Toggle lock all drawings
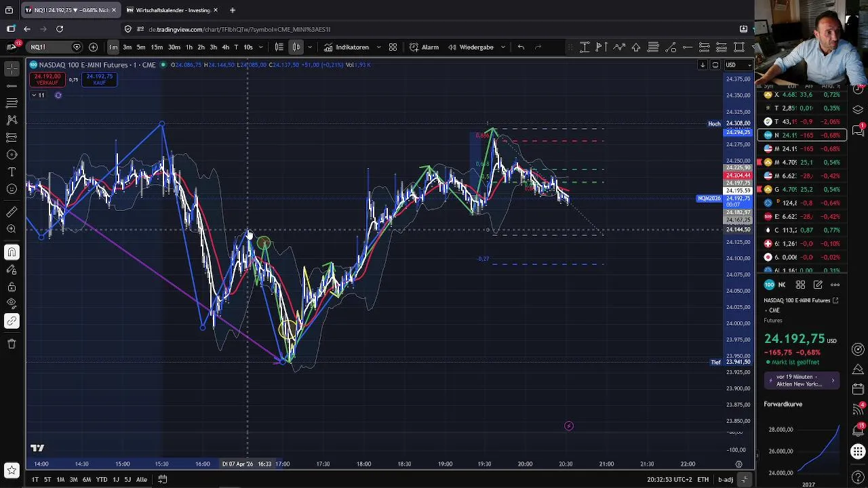 12,287
